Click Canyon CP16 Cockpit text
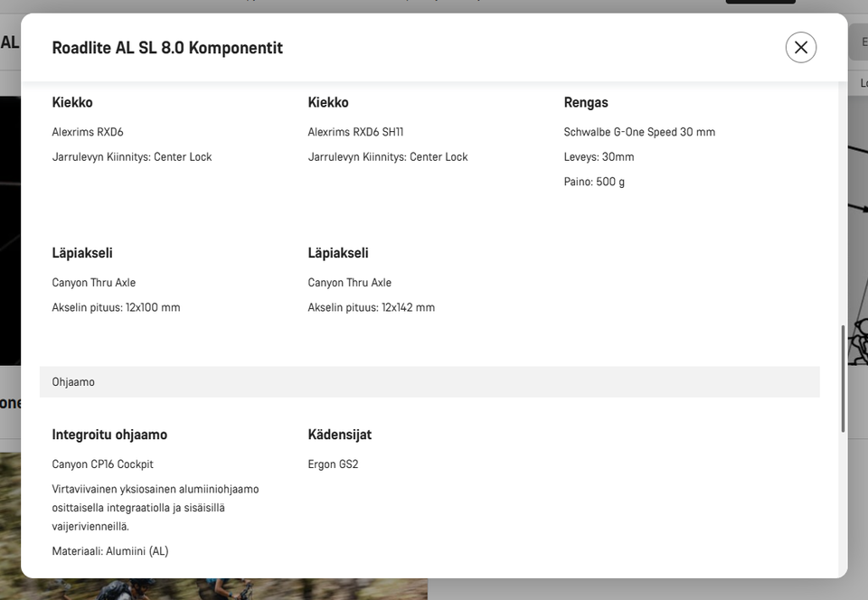The image size is (868, 600). (x=103, y=464)
